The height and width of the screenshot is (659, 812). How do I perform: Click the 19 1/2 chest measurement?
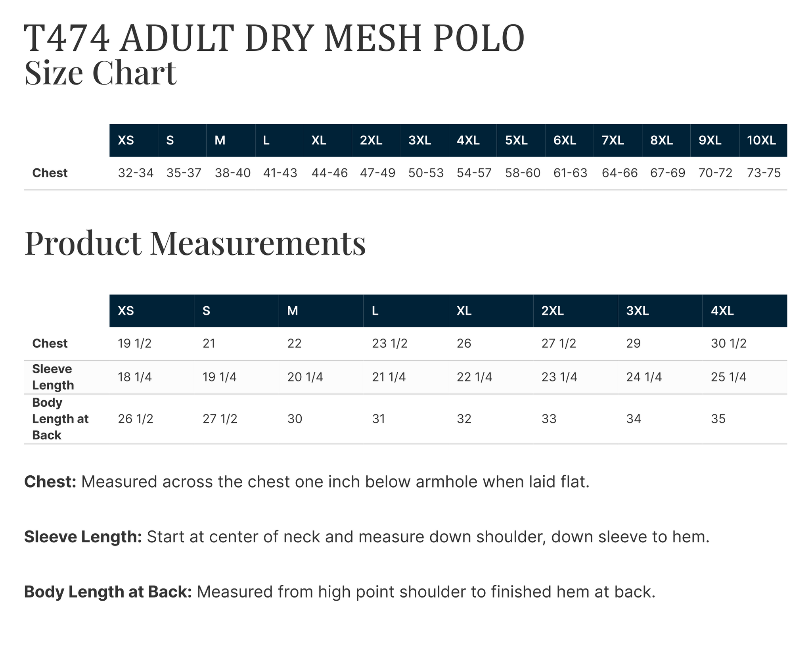pyautogui.click(x=135, y=343)
